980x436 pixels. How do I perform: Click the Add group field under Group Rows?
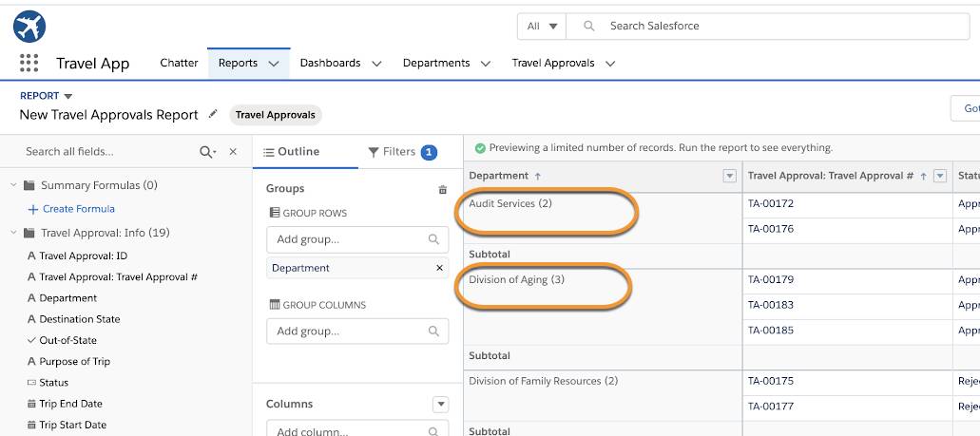[x=347, y=240]
